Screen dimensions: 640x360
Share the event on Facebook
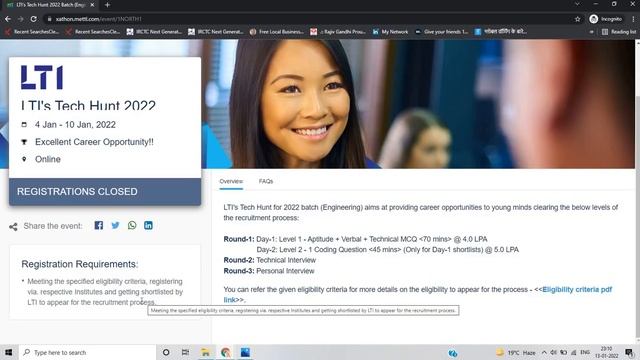[98, 225]
